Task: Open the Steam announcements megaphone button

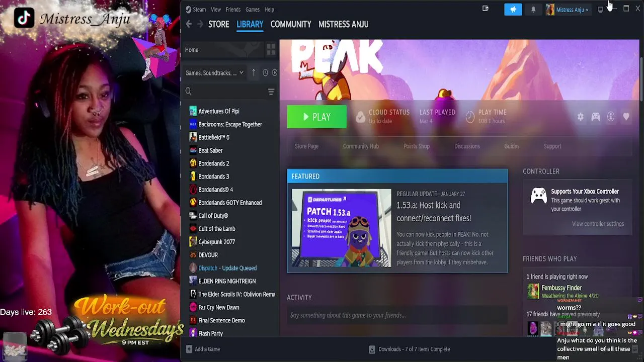Action: click(513, 10)
